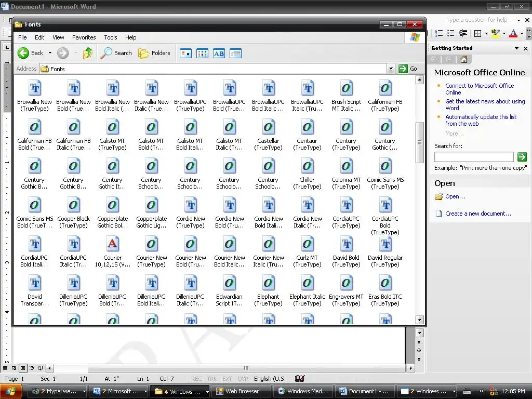This screenshot has height=399, width=532.
Task: Select Colonna MT font icon
Action: [346, 166]
